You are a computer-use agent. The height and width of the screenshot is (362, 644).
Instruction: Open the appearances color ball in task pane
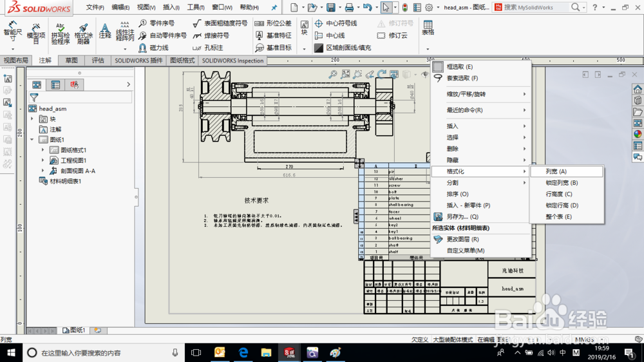tap(638, 134)
